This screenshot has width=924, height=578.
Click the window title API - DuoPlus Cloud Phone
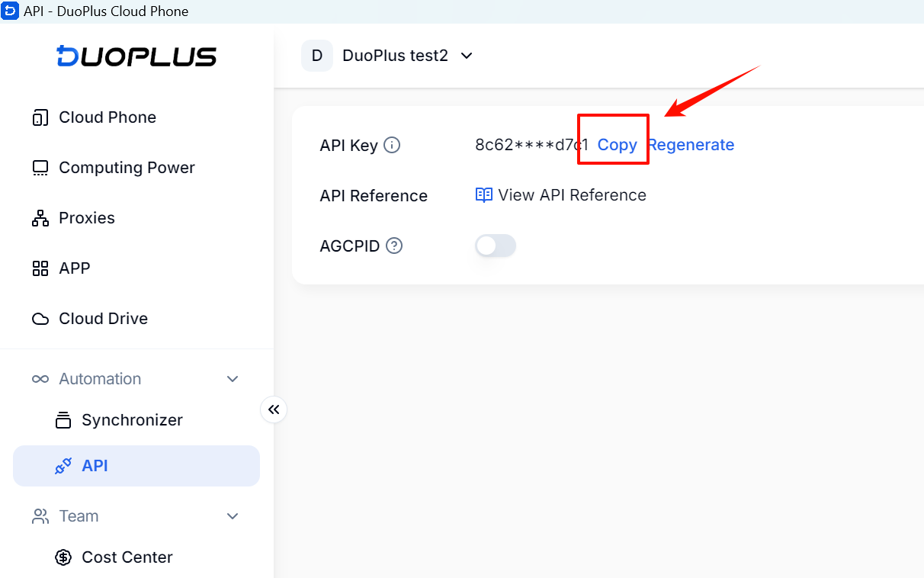[106, 11]
